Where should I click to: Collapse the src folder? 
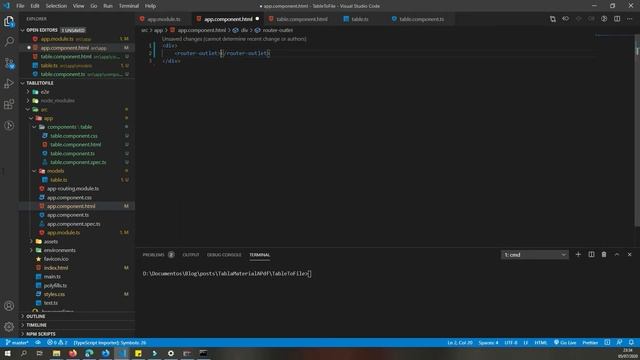pyautogui.click(x=28, y=109)
